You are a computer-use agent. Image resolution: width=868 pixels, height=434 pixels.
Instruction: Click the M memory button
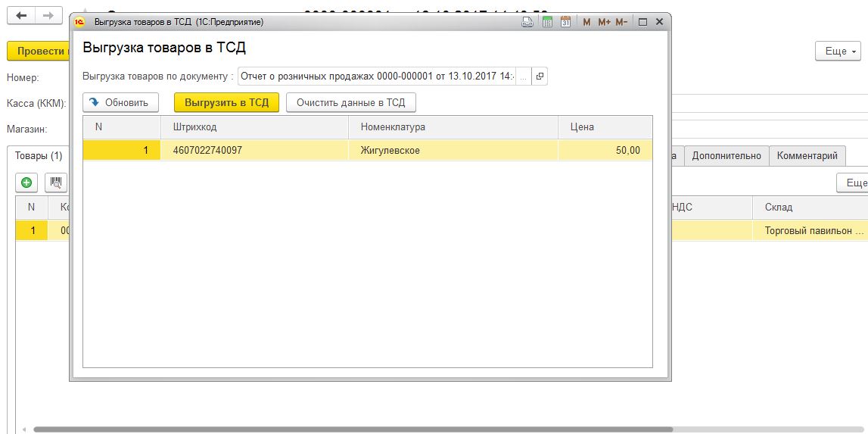[x=586, y=23]
